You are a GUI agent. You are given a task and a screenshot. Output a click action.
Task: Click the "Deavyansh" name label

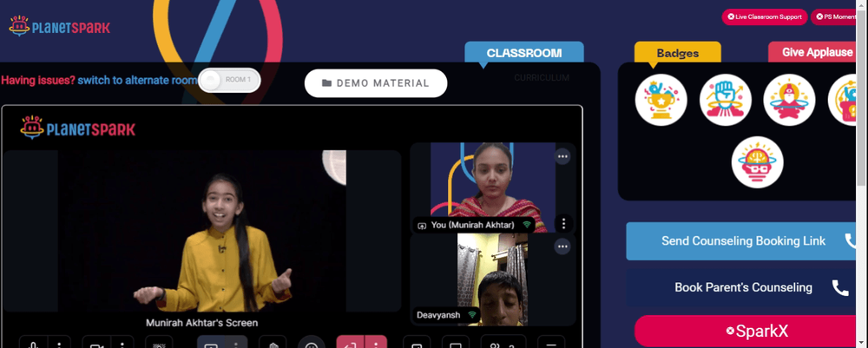coord(439,315)
